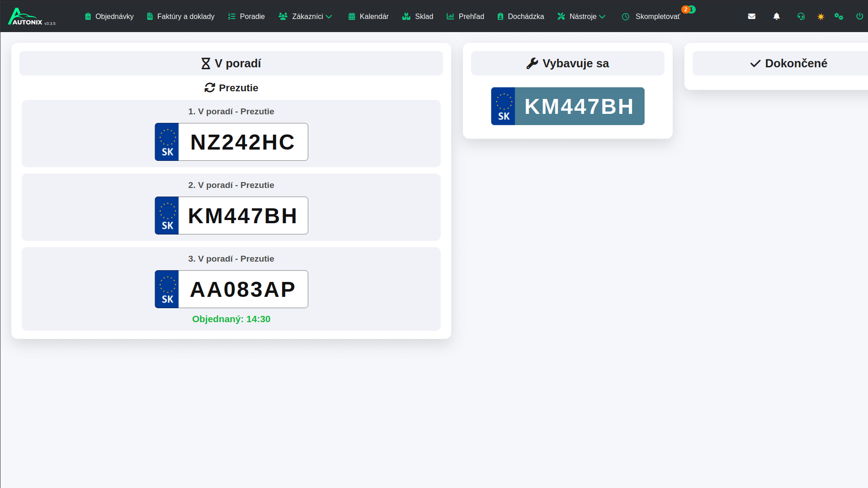Open the envelope messages icon

(x=751, y=16)
